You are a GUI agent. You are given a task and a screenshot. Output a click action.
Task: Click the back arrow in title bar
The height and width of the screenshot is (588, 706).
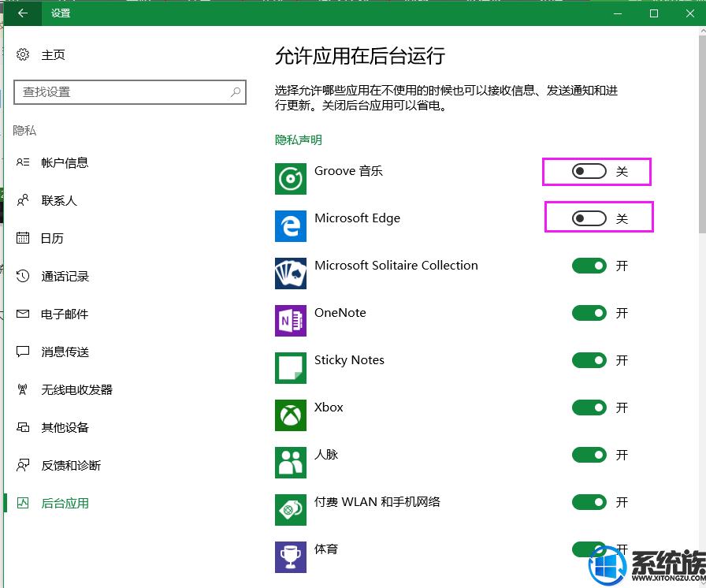[23, 13]
